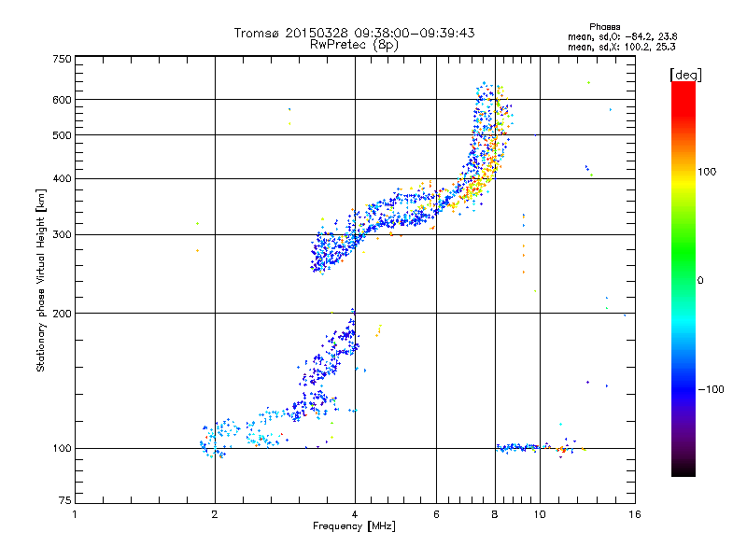Click the x-axis tick label '10'
Viewport: 747px width, 560px height.
540,514
